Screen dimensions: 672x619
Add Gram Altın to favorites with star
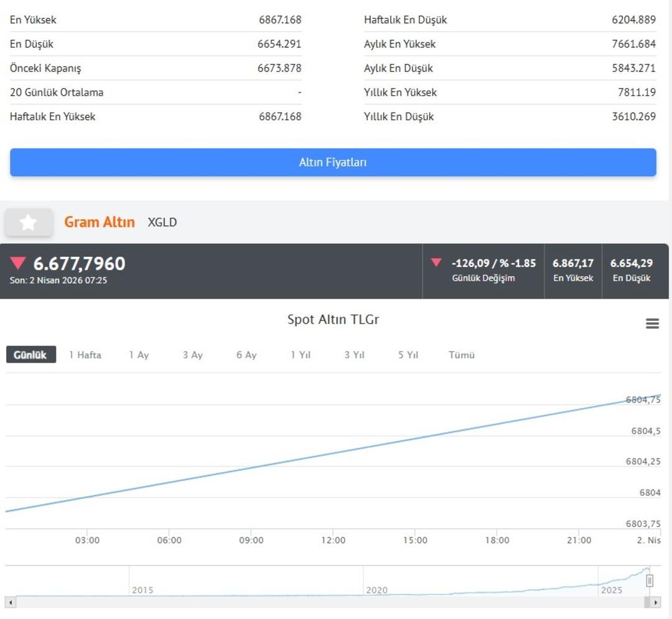[x=29, y=223]
